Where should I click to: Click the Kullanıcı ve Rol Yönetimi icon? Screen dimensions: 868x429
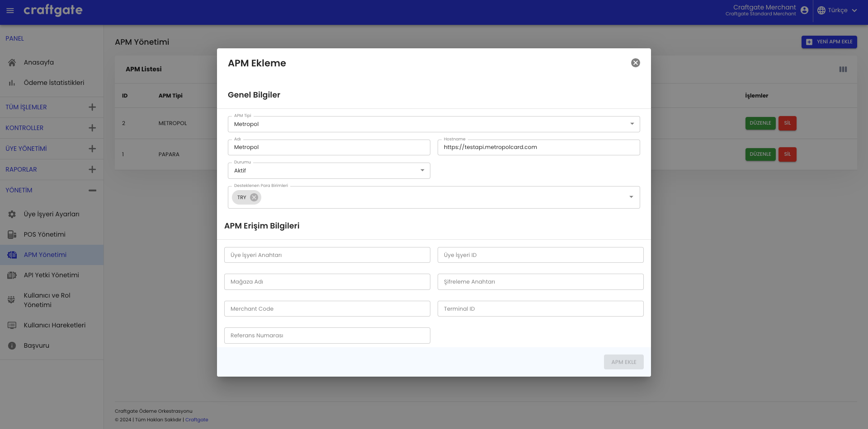[12, 300]
